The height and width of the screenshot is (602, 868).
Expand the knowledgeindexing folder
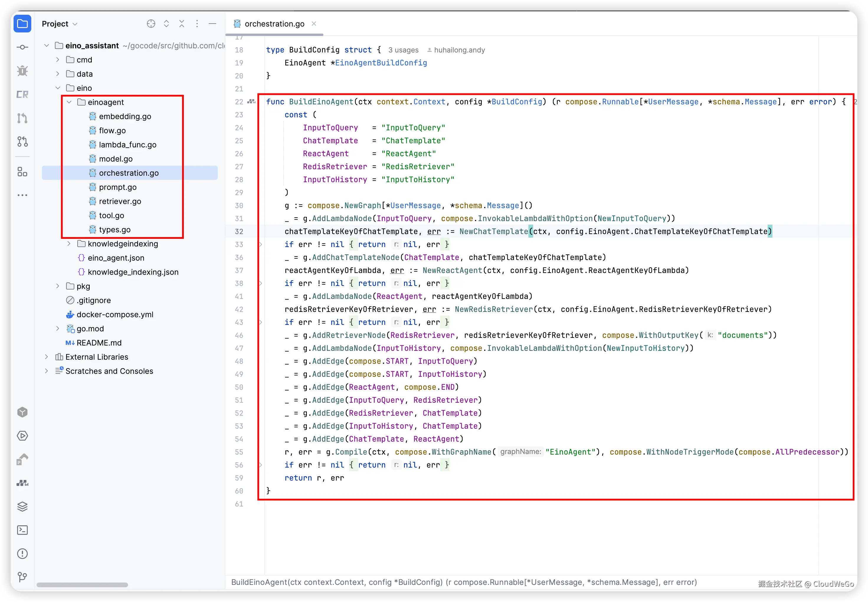pos(69,244)
